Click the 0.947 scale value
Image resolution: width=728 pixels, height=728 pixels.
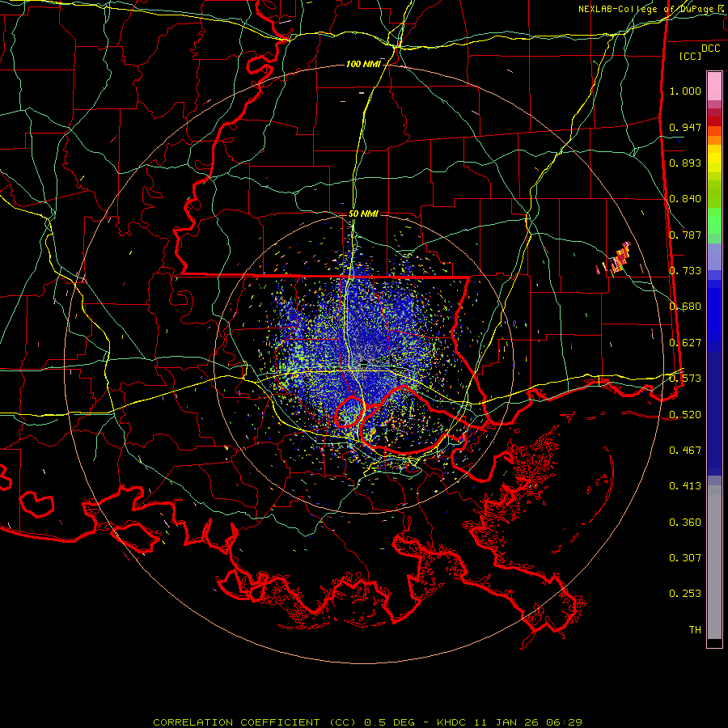tap(685, 127)
